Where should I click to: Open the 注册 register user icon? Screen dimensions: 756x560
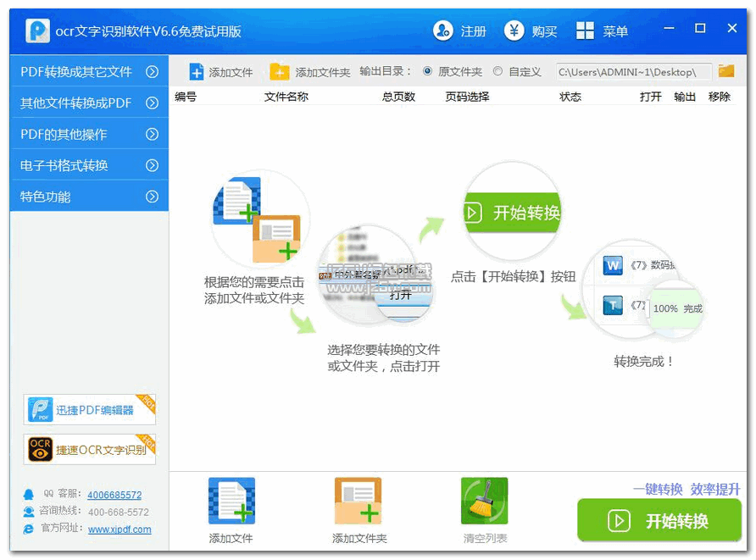click(442, 30)
